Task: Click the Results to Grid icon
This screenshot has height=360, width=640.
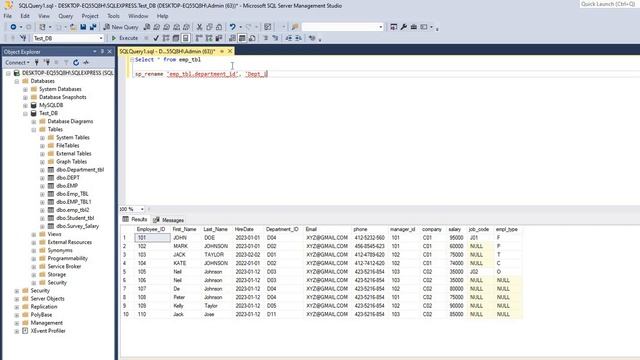Action: click(x=242, y=38)
